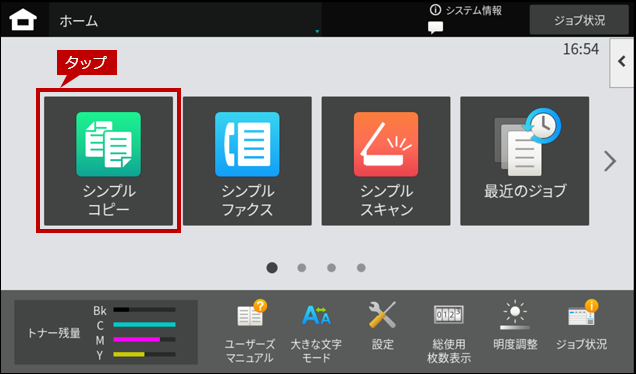Expand the ホーム title bar dropdown arrow
Screen dimensions: 636x374
pyautogui.click(x=317, y=31)
